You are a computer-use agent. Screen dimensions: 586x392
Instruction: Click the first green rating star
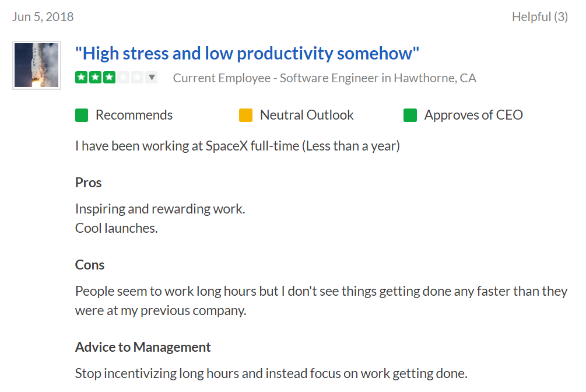pos(82,78)
